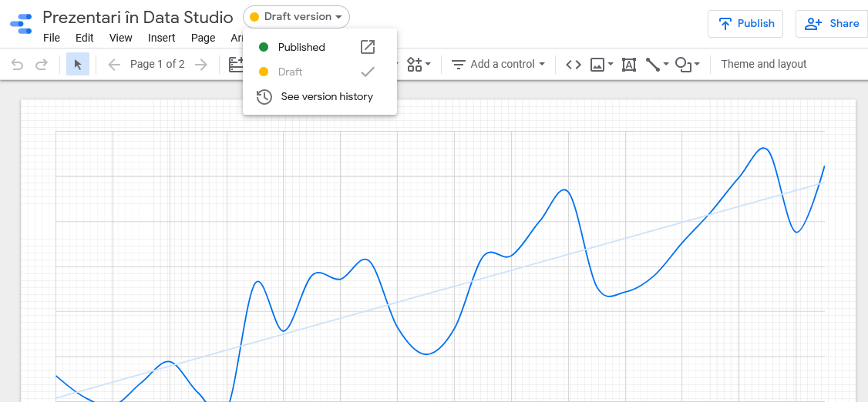Redo the last action

click(42, 65)
